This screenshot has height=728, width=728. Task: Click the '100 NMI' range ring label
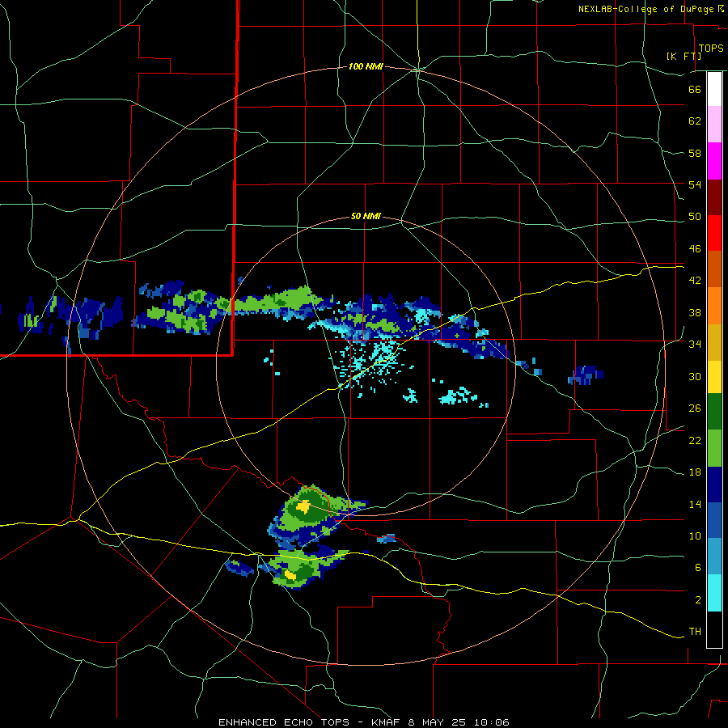click(366, 67)
